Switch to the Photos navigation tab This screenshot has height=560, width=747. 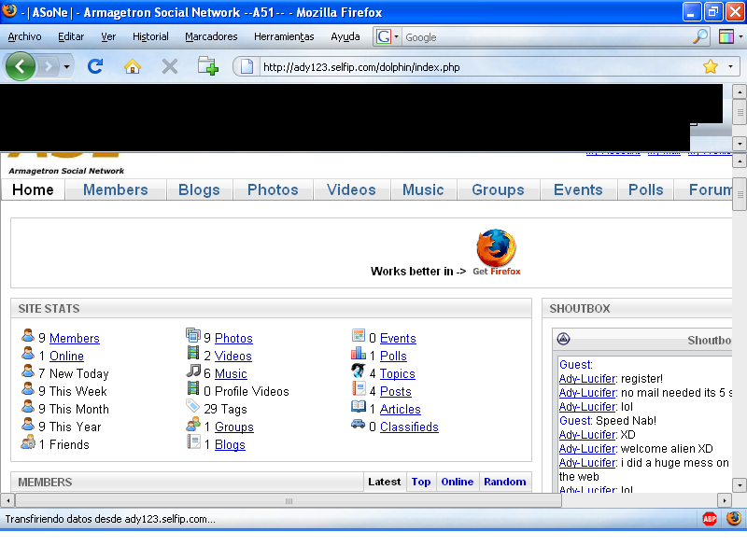[x=273, y=189]
